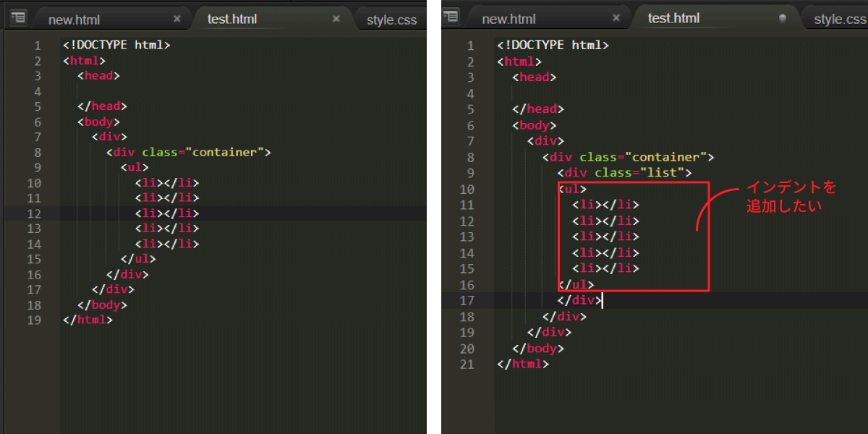Click the unsaved dot on the right editor's test.html tab
The height and width of the screenshot is (434, 868).
click(783, 19)
